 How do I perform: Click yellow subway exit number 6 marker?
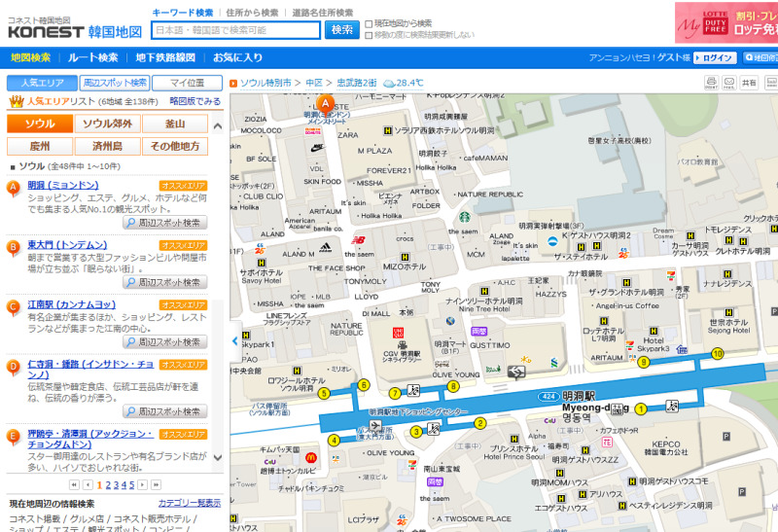[364, 385]
